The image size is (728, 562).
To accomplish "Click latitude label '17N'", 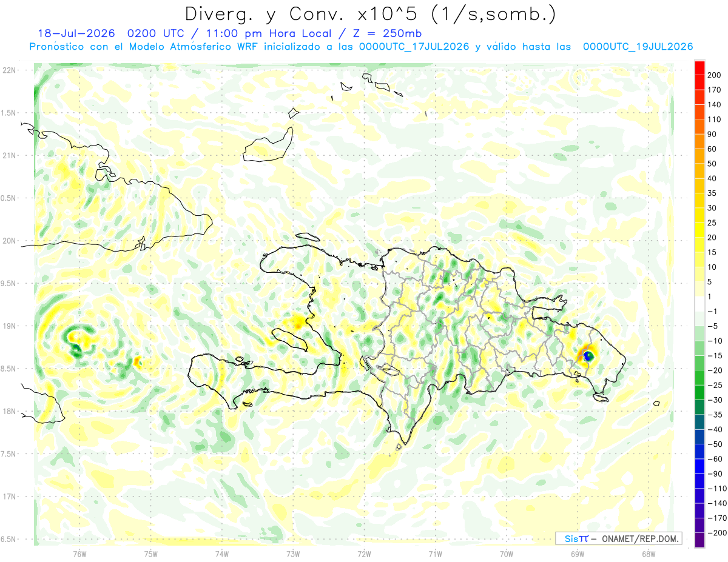I will (8, 497).
